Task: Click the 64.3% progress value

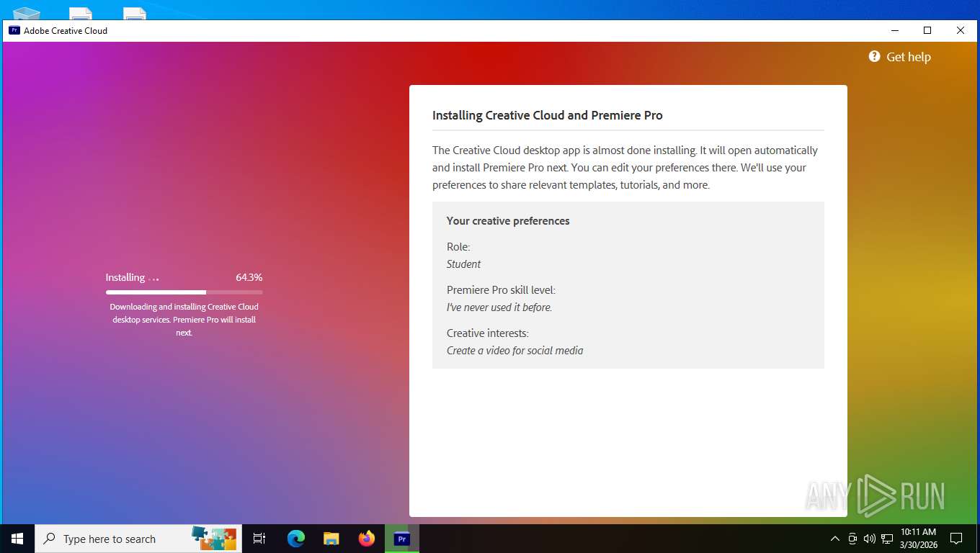Action: click(249, 277)
